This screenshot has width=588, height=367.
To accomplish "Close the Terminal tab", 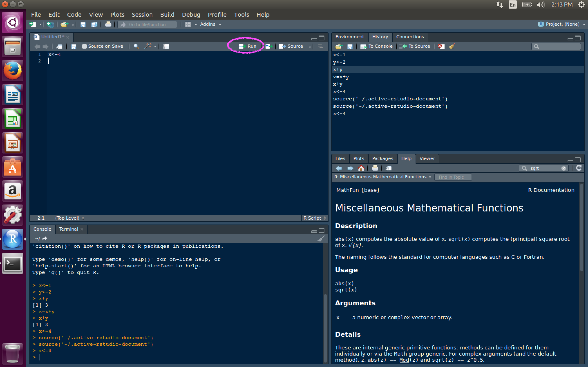I will tap(82, 229).
